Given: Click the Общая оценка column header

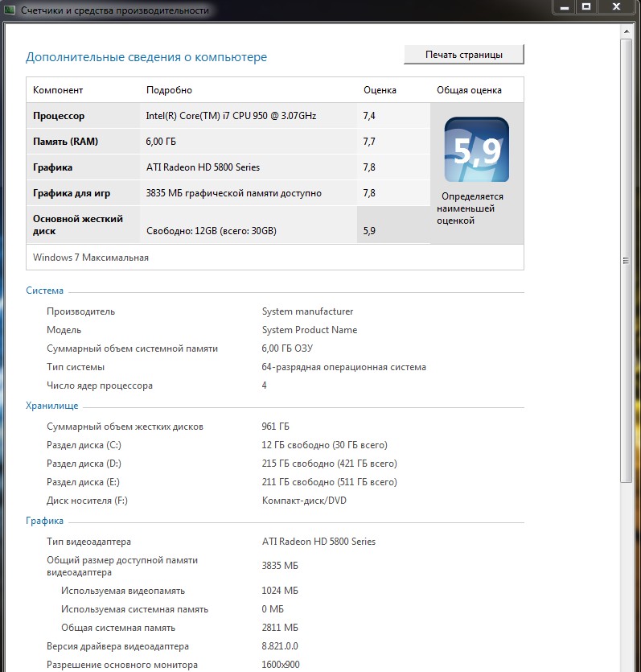Looking at the screenshot, I should 469,90.
